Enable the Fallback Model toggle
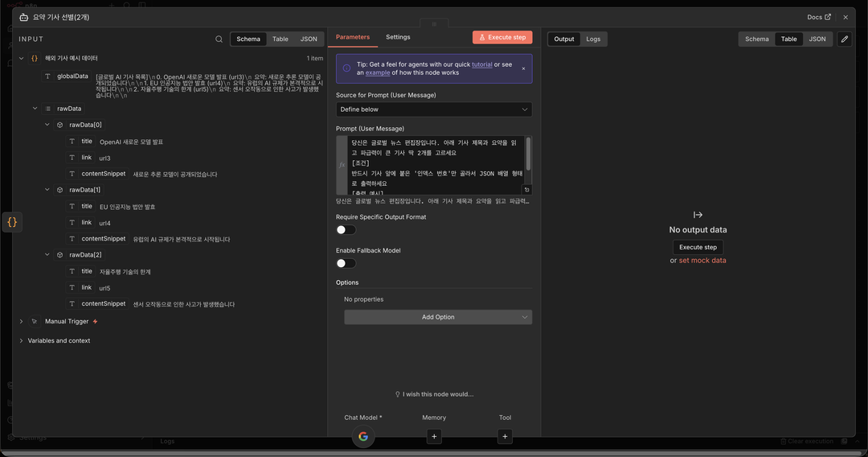Image resolution: width=868 pixels, height=457 pixels. (x=346, y=263)
